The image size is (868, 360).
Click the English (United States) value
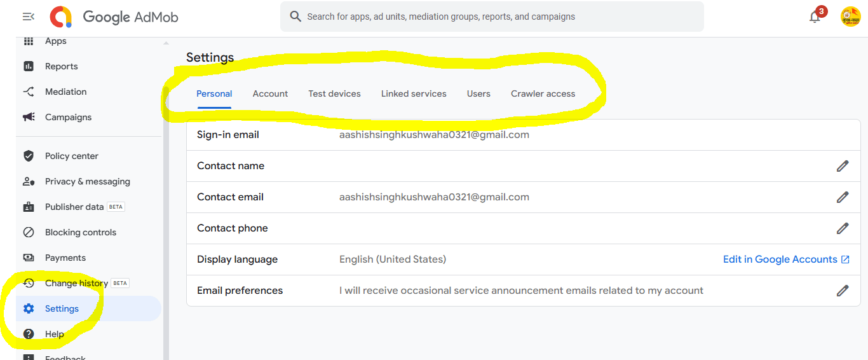coord(393,260)
